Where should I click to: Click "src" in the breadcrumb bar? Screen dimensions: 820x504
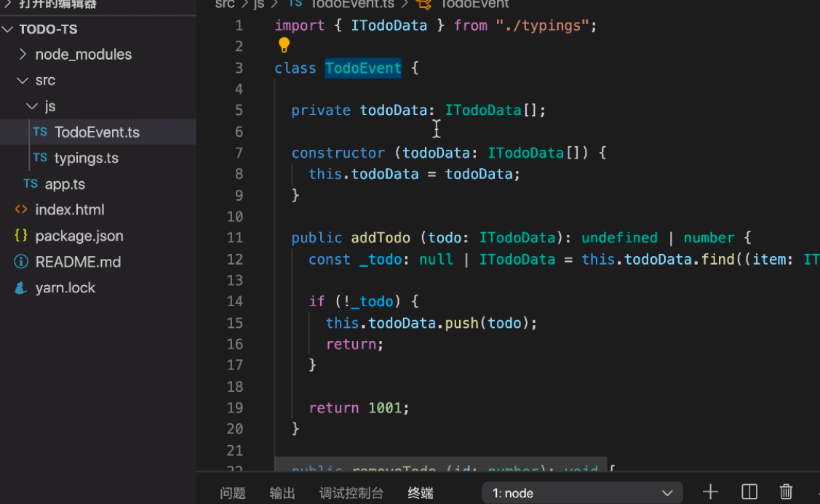coord(224,5)
